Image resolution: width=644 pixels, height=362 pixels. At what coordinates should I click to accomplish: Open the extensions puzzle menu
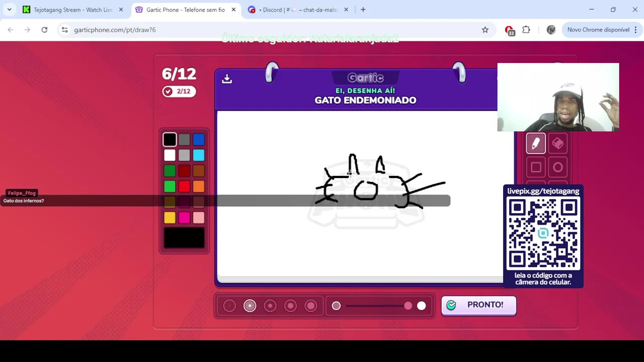[x=526, y=30]
